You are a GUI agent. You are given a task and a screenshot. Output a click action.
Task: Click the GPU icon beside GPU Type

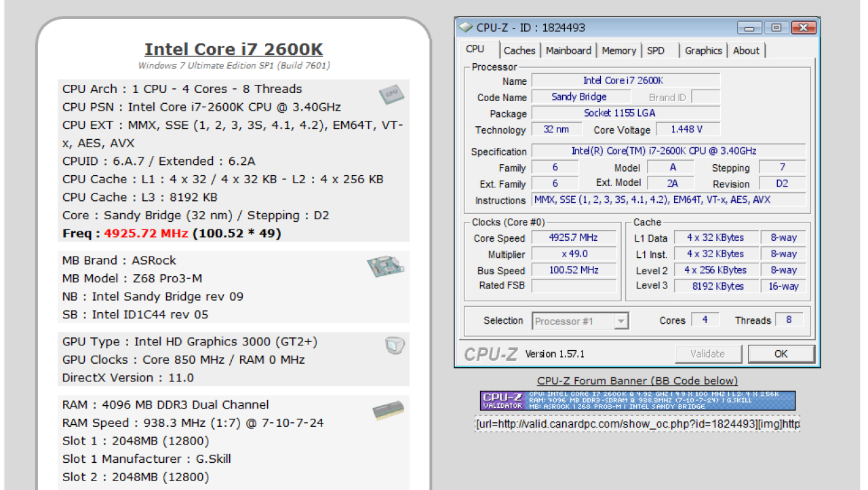tap(395, 346)
